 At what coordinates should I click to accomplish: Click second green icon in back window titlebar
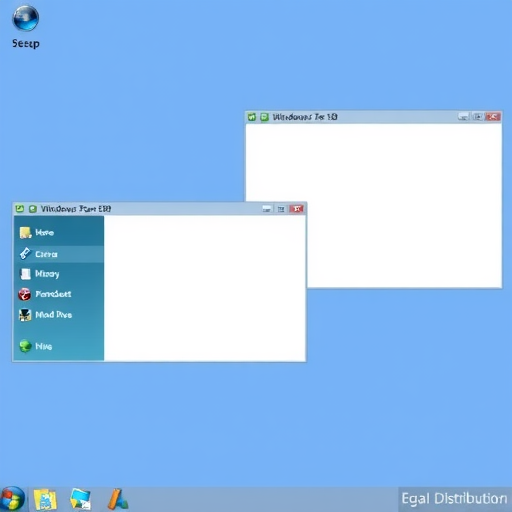[264, 117]
